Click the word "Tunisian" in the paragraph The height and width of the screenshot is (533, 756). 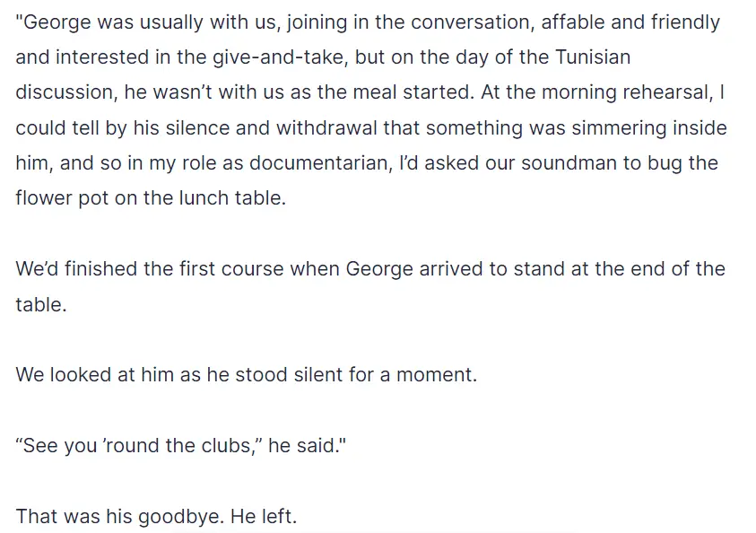(x=593, y=57)
